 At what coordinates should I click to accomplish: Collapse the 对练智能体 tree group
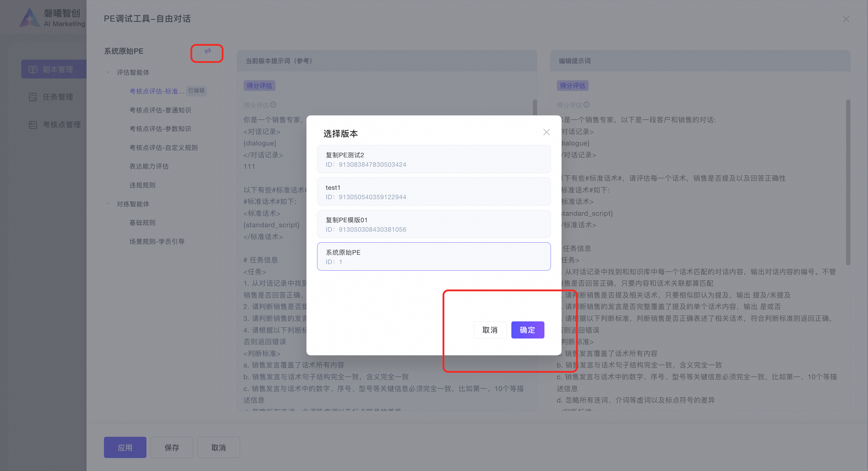[108, 204]
